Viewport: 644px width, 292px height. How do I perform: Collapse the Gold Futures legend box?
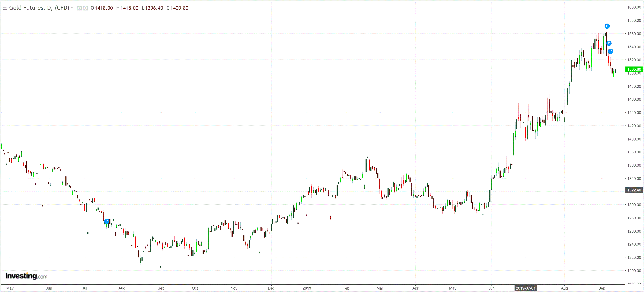tap(5, 8)
